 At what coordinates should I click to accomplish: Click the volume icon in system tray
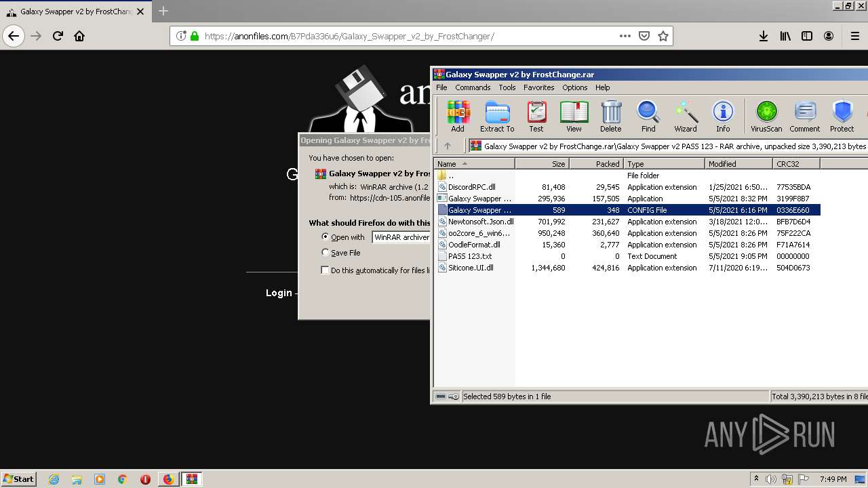771,479
